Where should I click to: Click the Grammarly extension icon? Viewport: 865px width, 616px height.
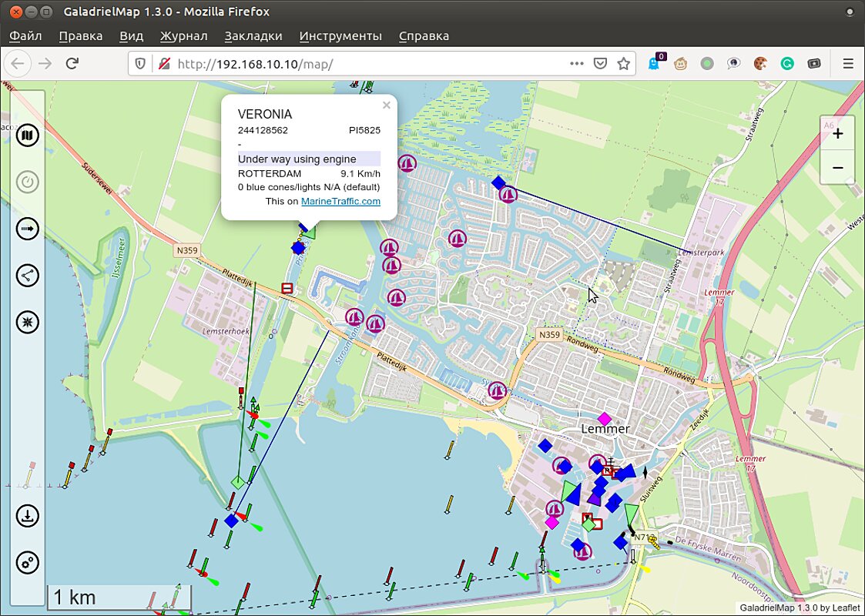point(787,64)
